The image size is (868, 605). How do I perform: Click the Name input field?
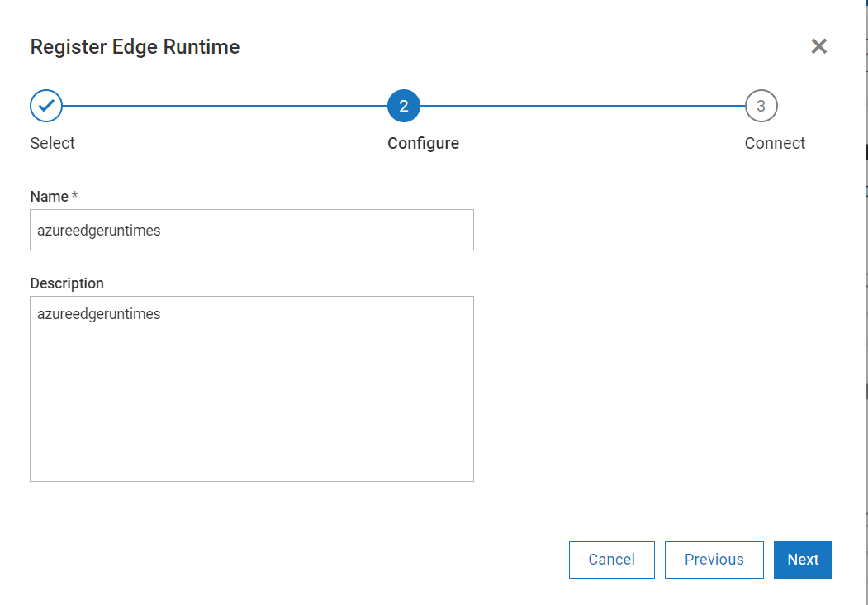tap(252, 230)
